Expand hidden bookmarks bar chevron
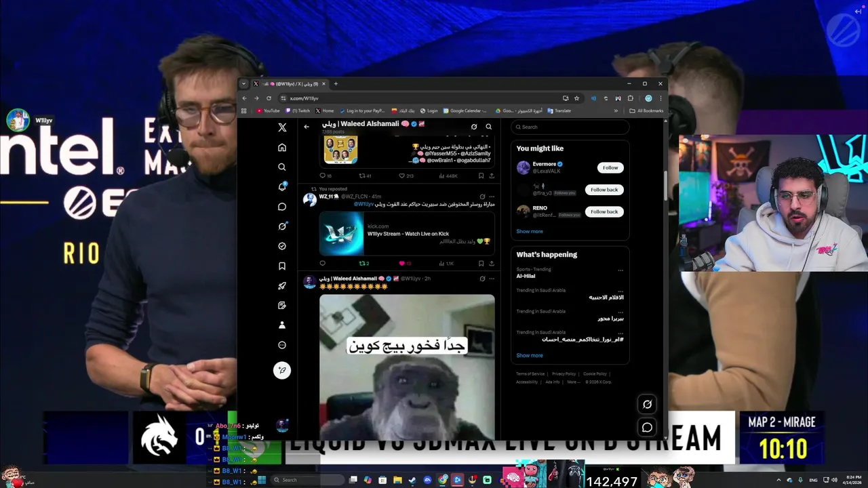Viewport: 868px width, 488px height. pyautogui.click(x=616, y=110)
